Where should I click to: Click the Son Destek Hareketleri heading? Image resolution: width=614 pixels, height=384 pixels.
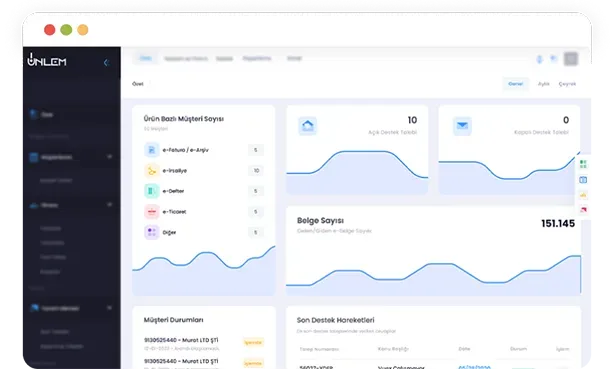pyautogui.click(x=336, y=320)
